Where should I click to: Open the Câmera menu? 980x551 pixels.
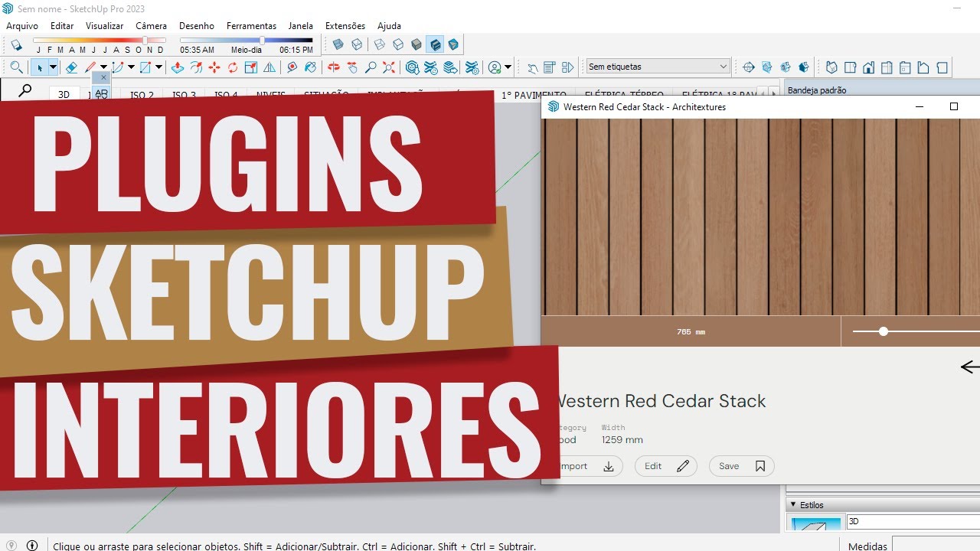(151, 26)
